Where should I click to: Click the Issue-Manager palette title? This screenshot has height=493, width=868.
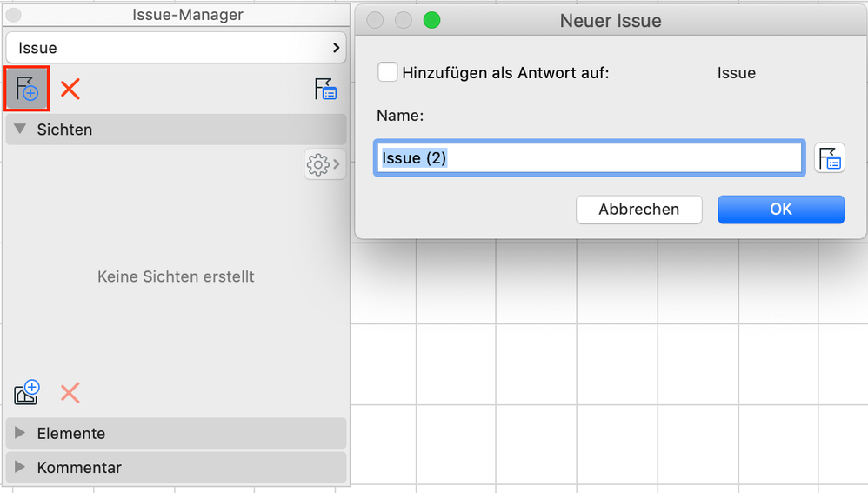(x=188, y=15)
